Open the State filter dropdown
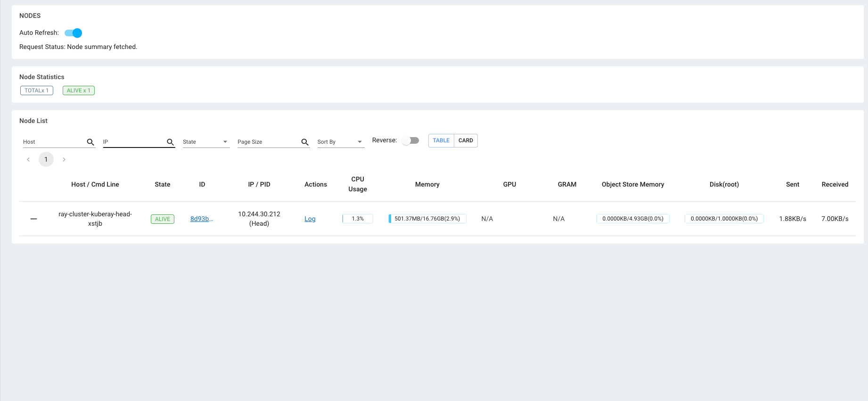This screenshot has width=868, height=401. pyautogui.click(x=206, y=142)
